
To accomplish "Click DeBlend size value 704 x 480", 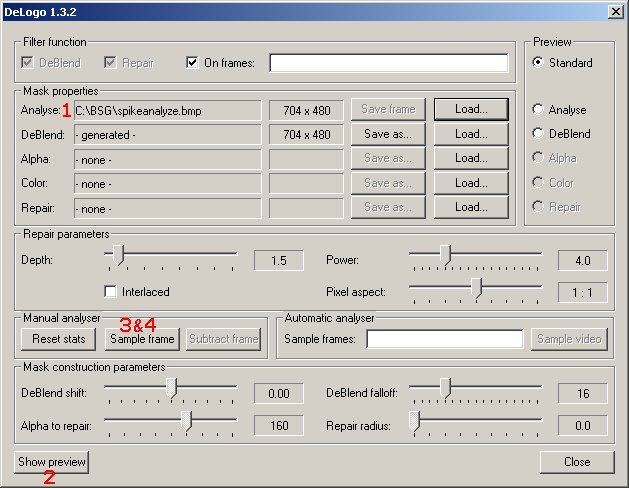I will pyautogui.click(x=306, y=135).
